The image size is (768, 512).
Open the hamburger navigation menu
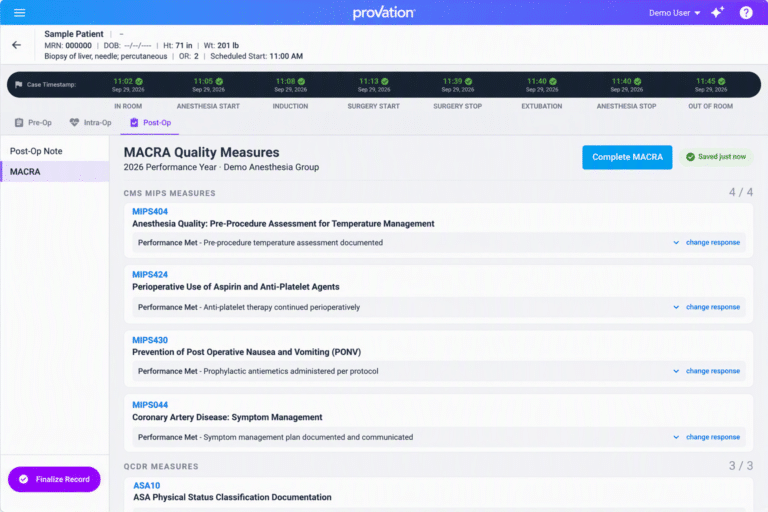20,13
